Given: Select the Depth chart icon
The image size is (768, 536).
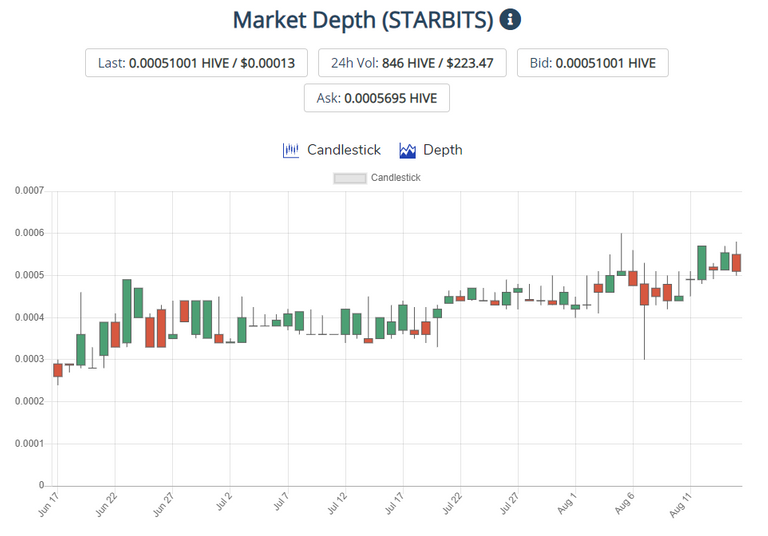Looking at the screenshot, I should (x=408, y=150).
